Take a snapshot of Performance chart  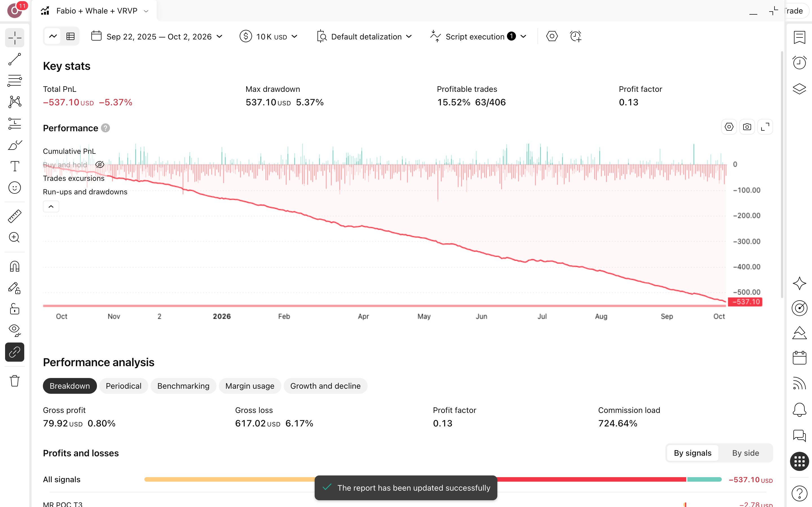[747, 127]
